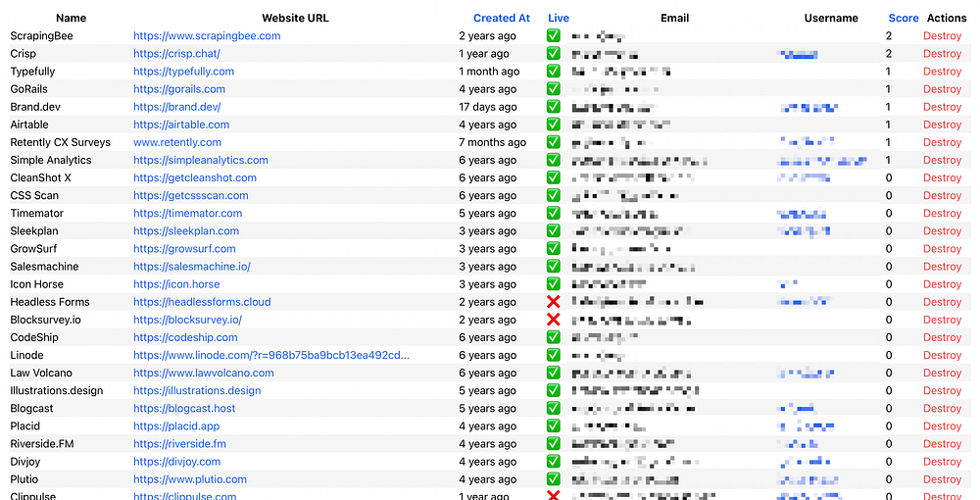The width and height of the screenshot is (980, 500).
Task: Click the live checkmark in the Airtable row
Action: [553, 125]
